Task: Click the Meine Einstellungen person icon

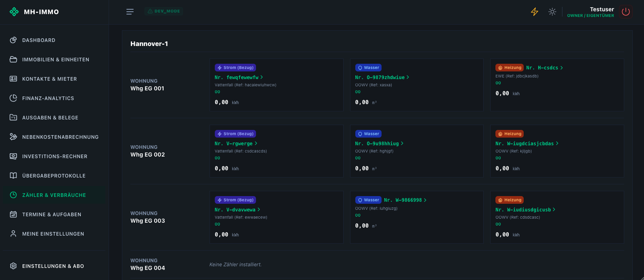Action: pos(13,234)
